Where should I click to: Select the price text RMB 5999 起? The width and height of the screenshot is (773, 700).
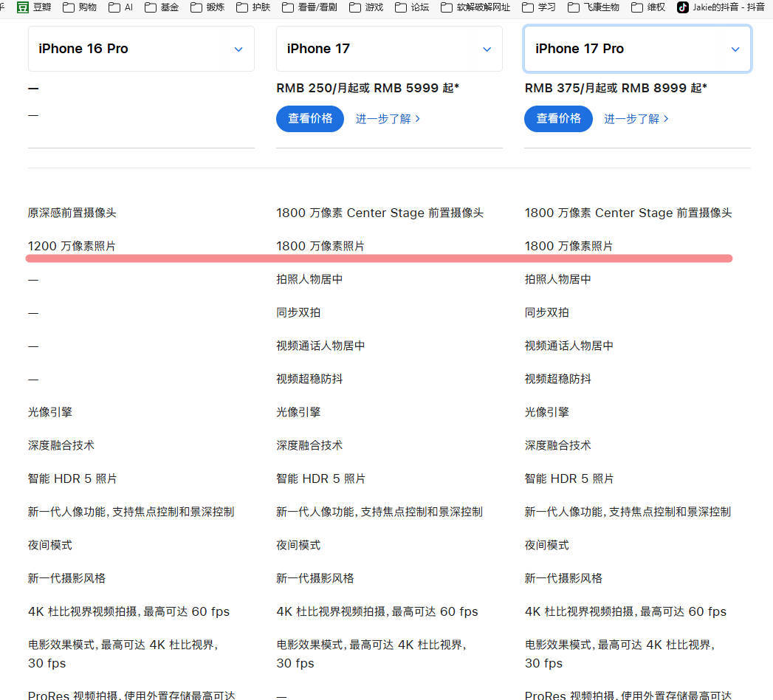tap(413, 89)
